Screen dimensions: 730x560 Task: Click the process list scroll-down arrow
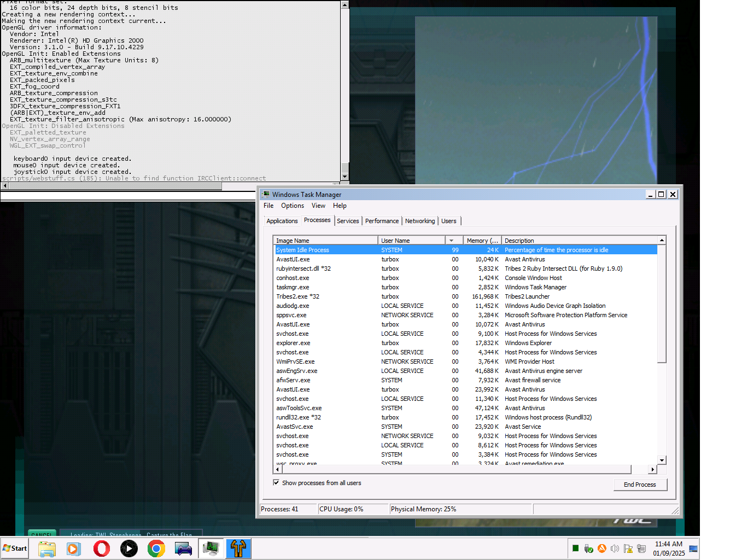click(x=662, y=460)
